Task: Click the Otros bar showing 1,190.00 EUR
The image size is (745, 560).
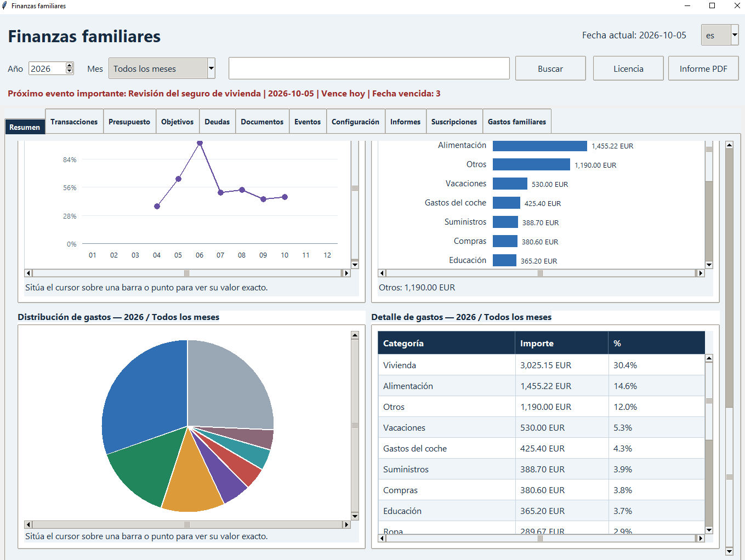Action: pyautogui.click(x=531, y=164)
